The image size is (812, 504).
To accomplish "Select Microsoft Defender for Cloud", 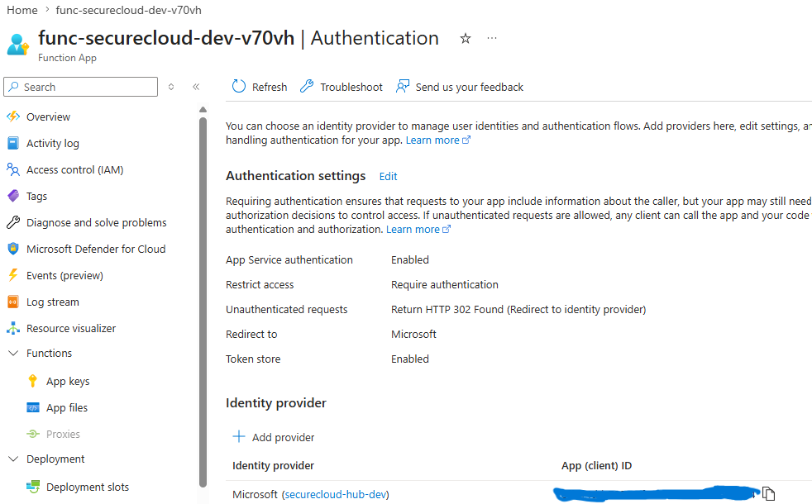I will click(x=88, y=249).
